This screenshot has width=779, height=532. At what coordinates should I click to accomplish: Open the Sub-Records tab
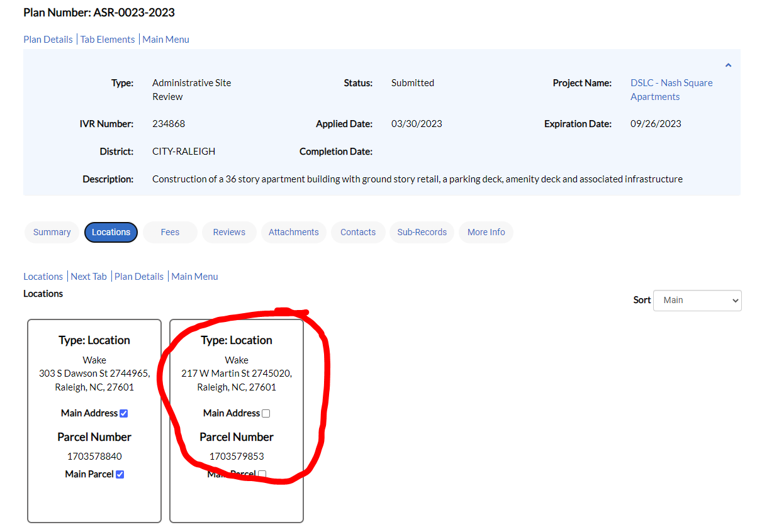[422, 232]
